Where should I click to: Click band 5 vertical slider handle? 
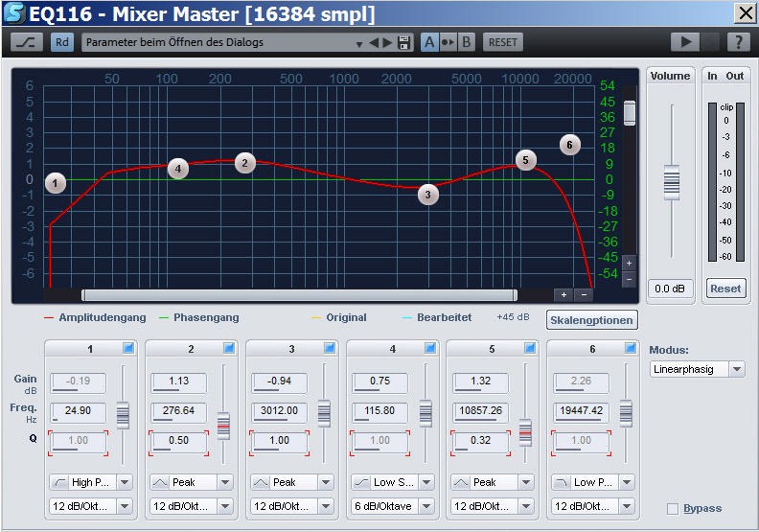tap(525, 432)
